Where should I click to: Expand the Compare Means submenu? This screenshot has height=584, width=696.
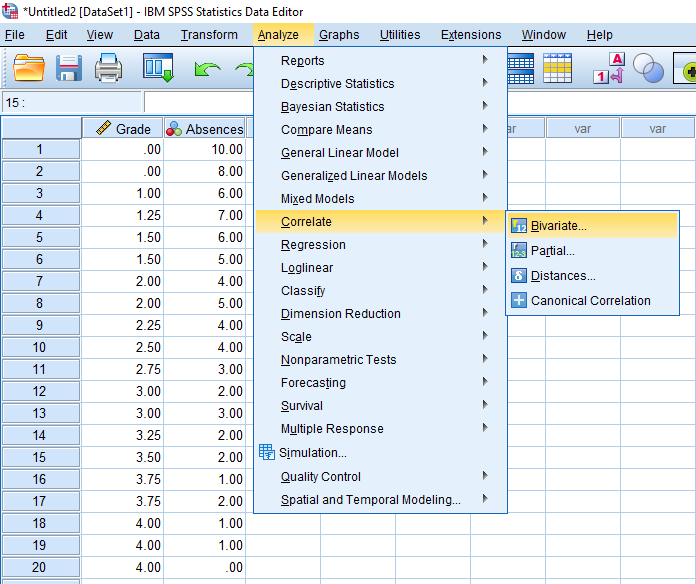click(x=380, y=130)
